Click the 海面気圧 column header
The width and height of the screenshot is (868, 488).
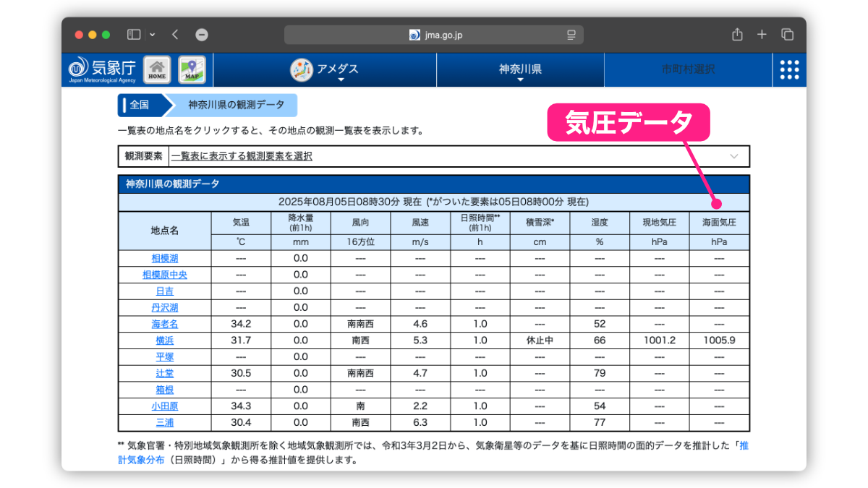(x=719, y=223)
